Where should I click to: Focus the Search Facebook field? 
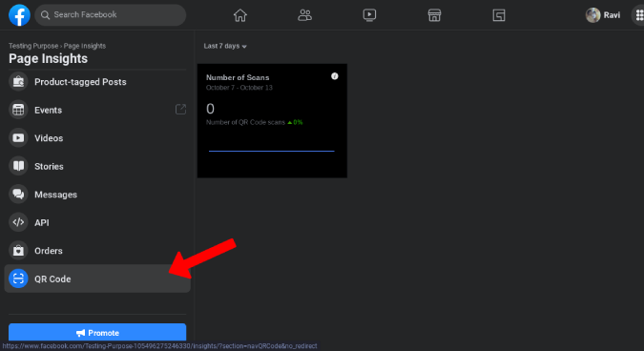[x=111, y=15]
